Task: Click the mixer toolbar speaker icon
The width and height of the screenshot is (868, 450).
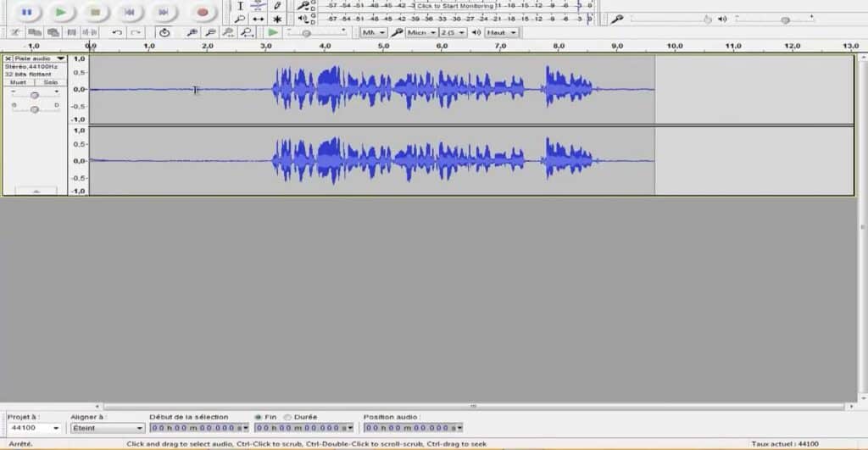Action: (x=722, y=19)
